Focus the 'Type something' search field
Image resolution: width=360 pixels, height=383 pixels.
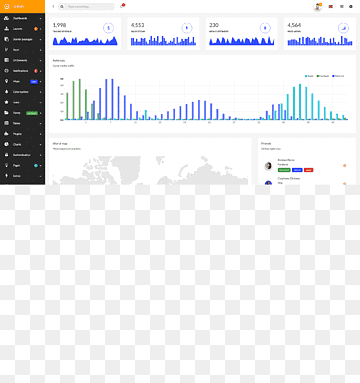coord(86,6)
